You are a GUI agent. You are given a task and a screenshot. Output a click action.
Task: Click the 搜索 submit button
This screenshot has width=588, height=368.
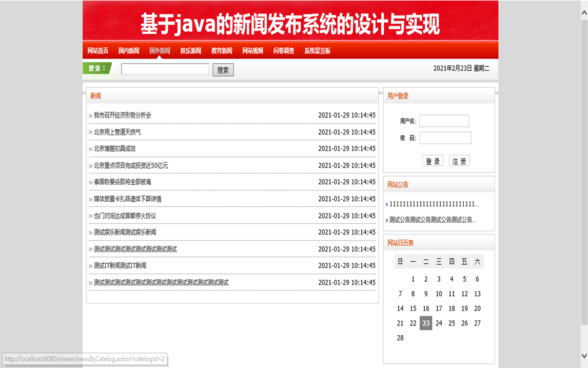point(223,70)
